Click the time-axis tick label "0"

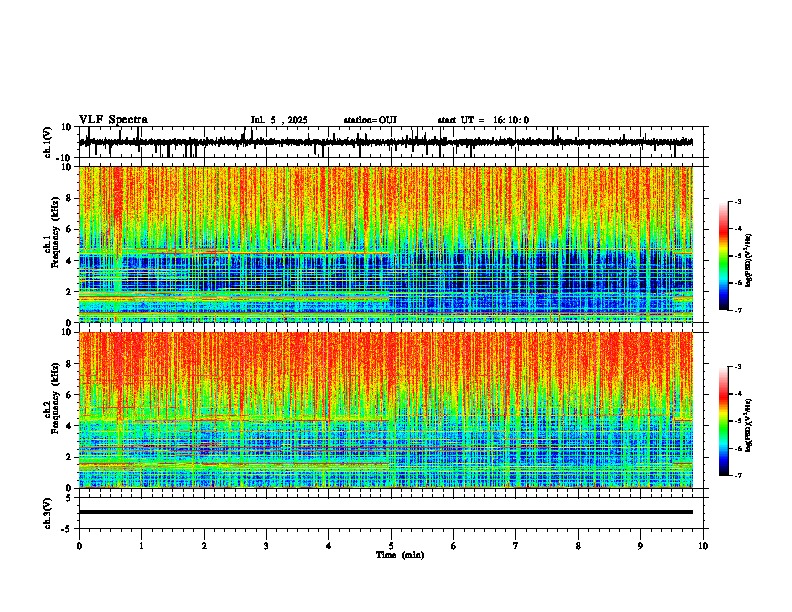pyautogui.click(x=79, y=546)
